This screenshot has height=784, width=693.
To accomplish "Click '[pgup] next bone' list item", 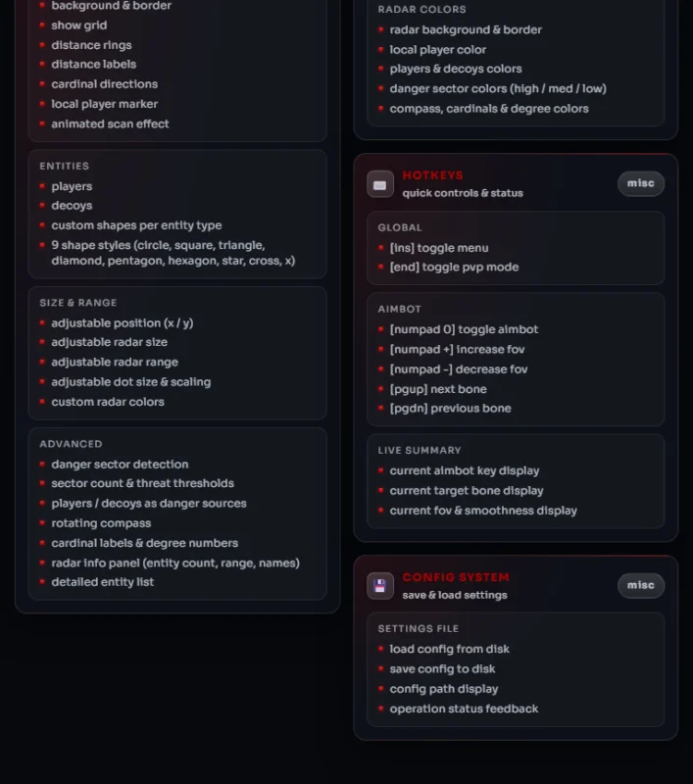I will [438, 389].
